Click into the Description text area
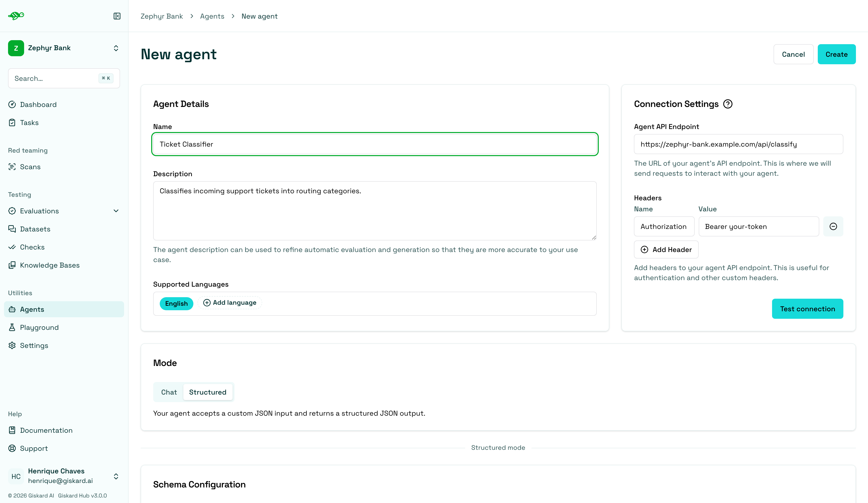Screen dimensions: 868x503 point(375,211)
